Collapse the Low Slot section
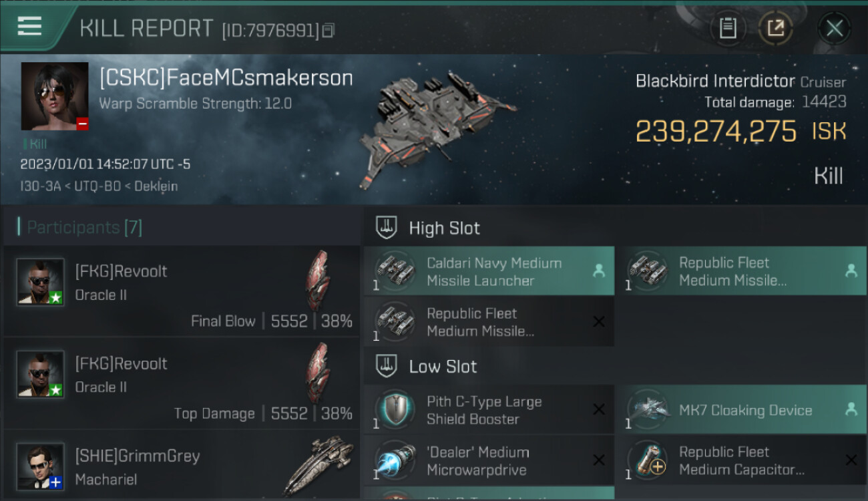Viewport: 868px width, 501px height. [x=443, y=366]
